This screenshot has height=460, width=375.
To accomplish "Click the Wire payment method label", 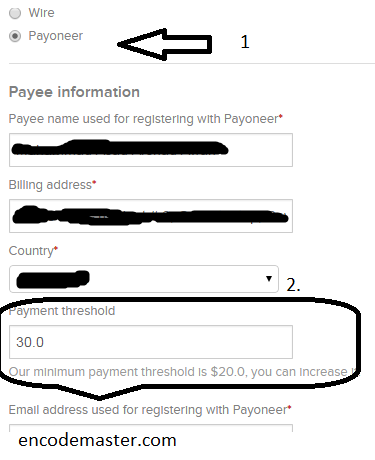I will tap(41, 13).
